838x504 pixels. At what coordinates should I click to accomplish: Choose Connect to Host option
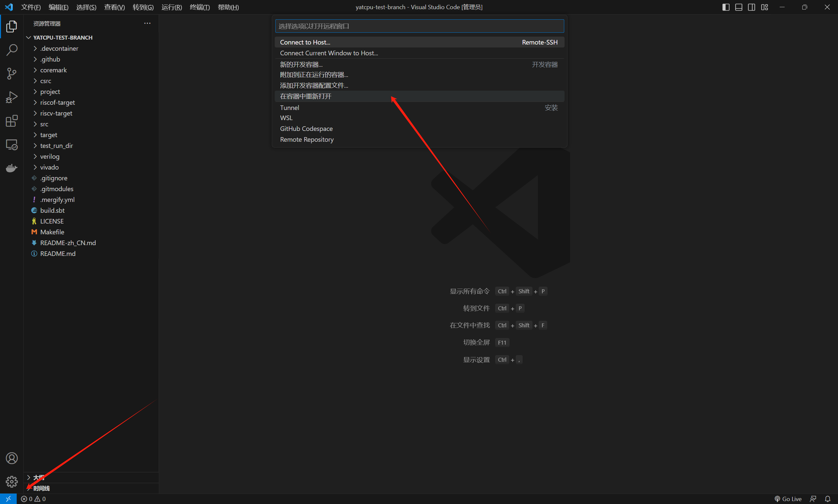305,43
